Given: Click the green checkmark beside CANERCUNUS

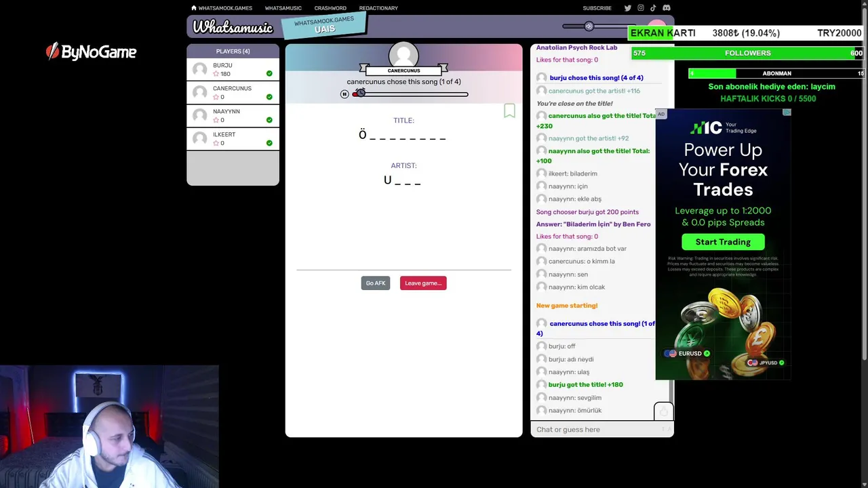Looking at the screenshot, I should tap(269, 97).
